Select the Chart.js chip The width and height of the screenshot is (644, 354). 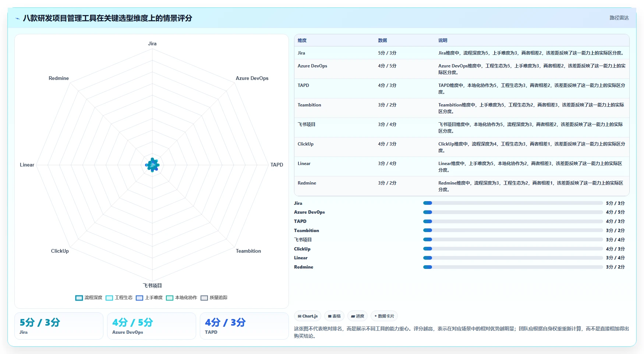(308, 316)
